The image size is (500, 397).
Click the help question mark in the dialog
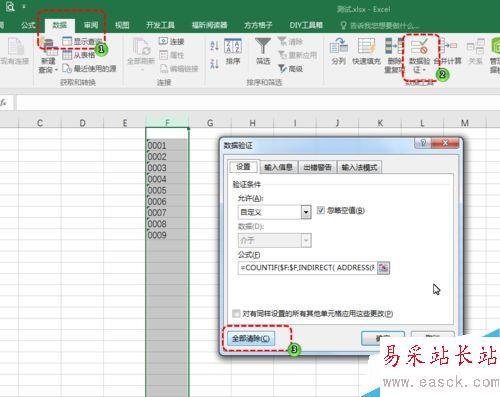click(423, 143)
